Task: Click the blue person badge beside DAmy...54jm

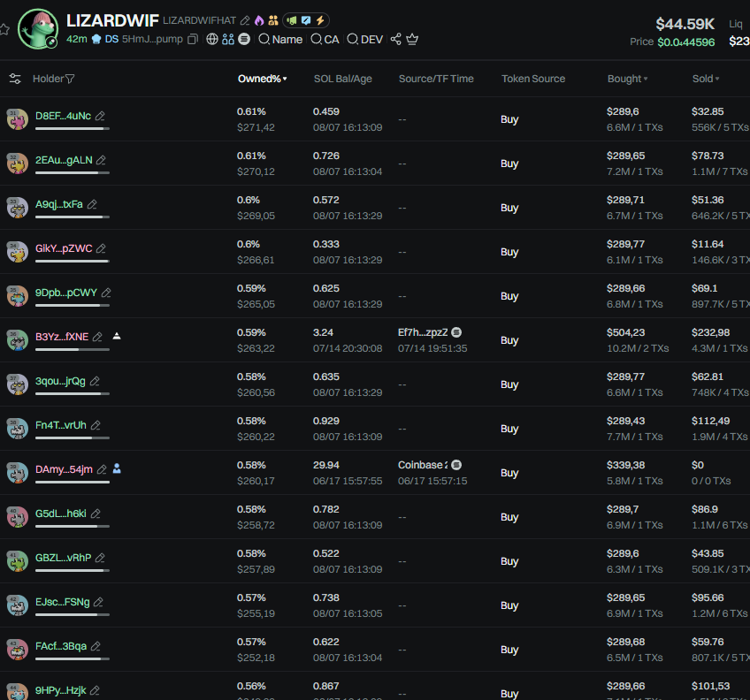Action: click(x=117, y=468)
